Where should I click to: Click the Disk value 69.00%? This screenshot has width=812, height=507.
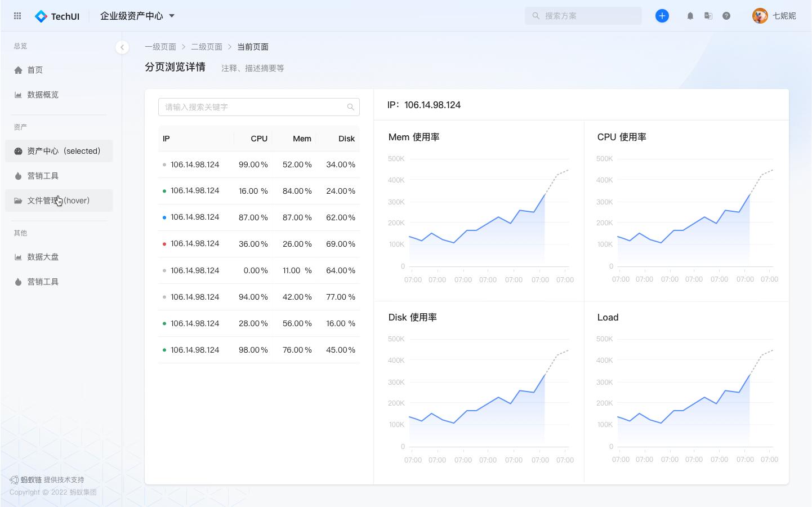(341, 244)
